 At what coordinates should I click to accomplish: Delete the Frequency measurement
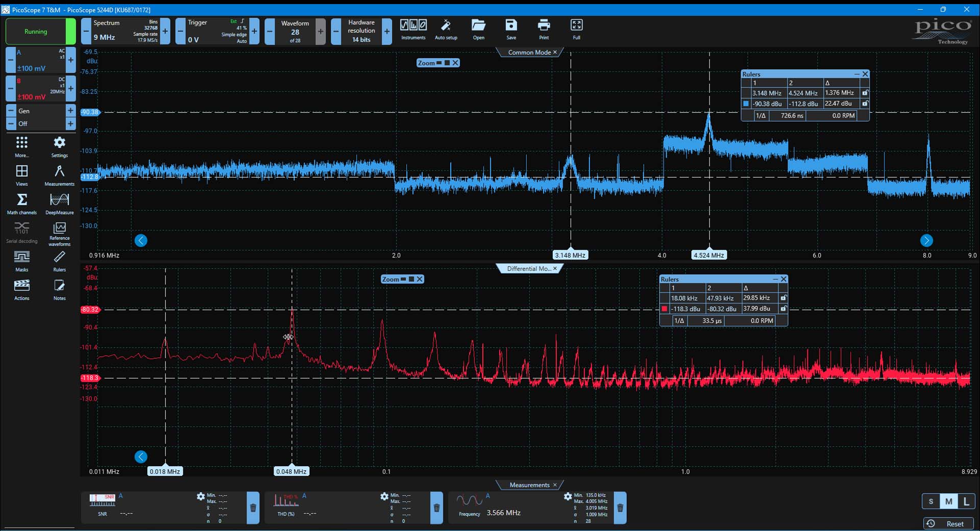pyautogui.click(x=620, y=508)
